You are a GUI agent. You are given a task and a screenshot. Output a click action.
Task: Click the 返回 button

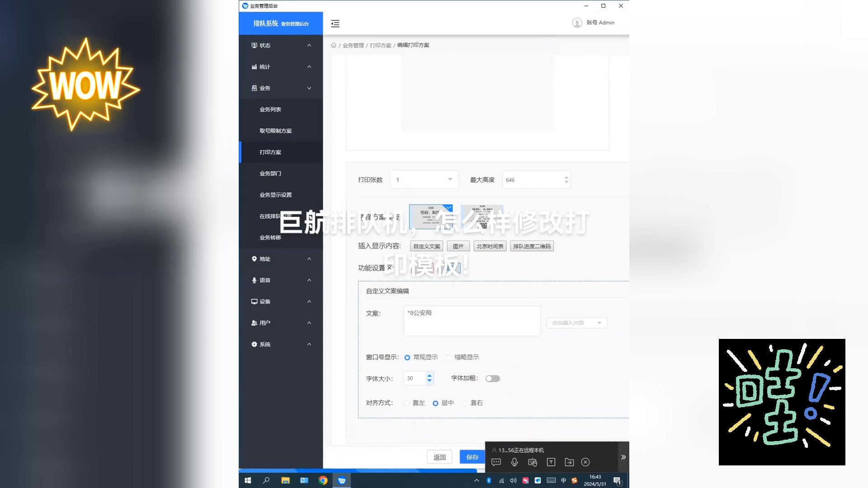point(439,457)
